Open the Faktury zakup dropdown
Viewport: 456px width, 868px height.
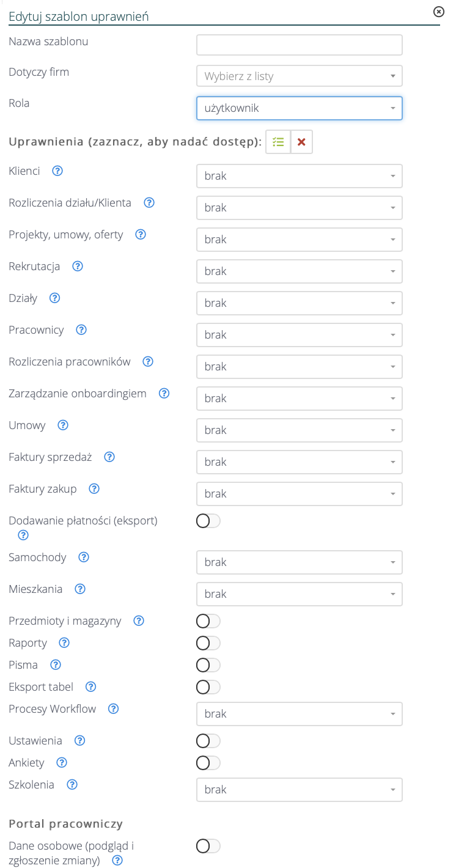[x=299, y=494]
